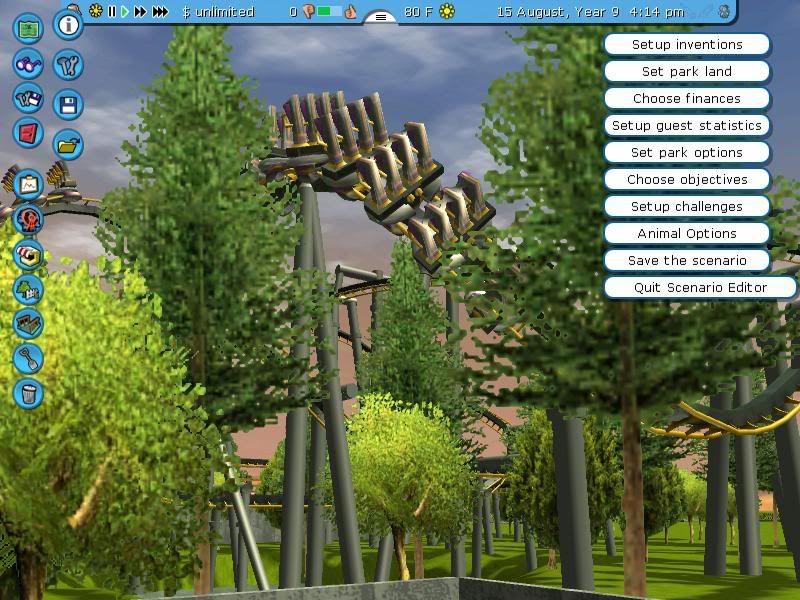
Task: Collapse the top status bar tab handle
Action: (381, 17)
